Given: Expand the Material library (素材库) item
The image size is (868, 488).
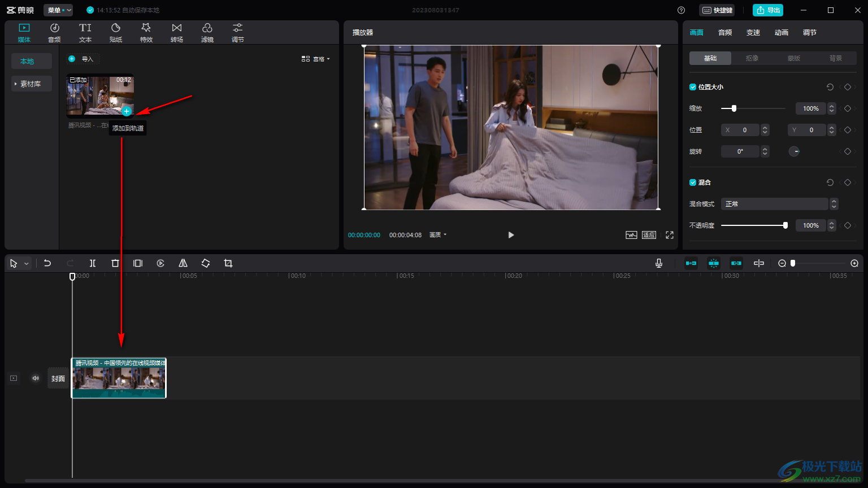Looking at the screenshot, I should (x=31, y=84).
